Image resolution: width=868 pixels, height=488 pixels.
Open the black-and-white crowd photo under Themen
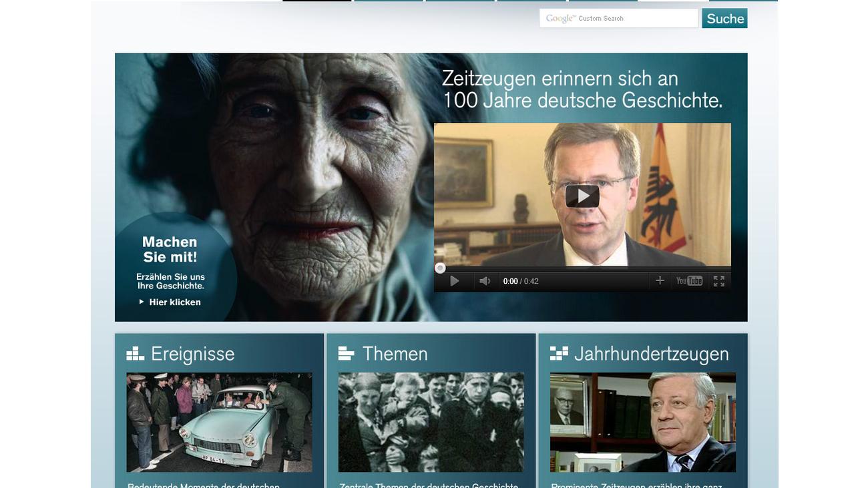pos(431,422)
